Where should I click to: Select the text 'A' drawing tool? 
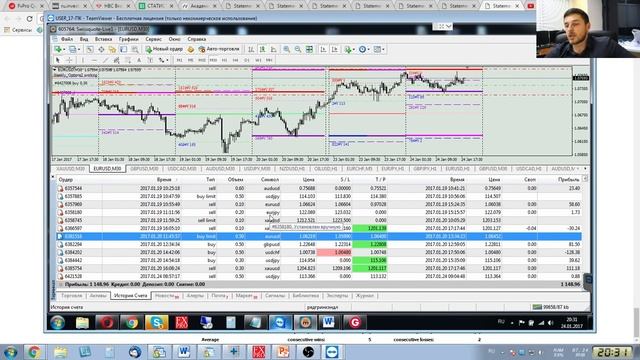point(139,60)
